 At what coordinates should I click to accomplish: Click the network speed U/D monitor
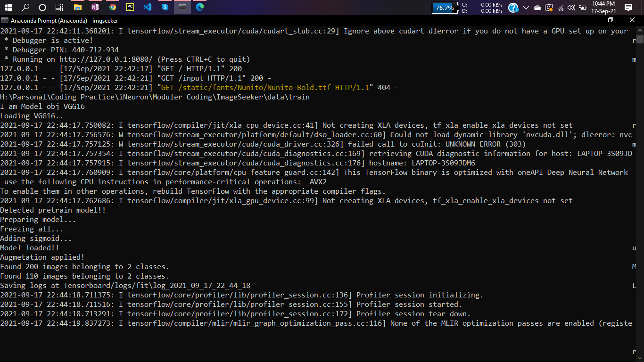482,8
